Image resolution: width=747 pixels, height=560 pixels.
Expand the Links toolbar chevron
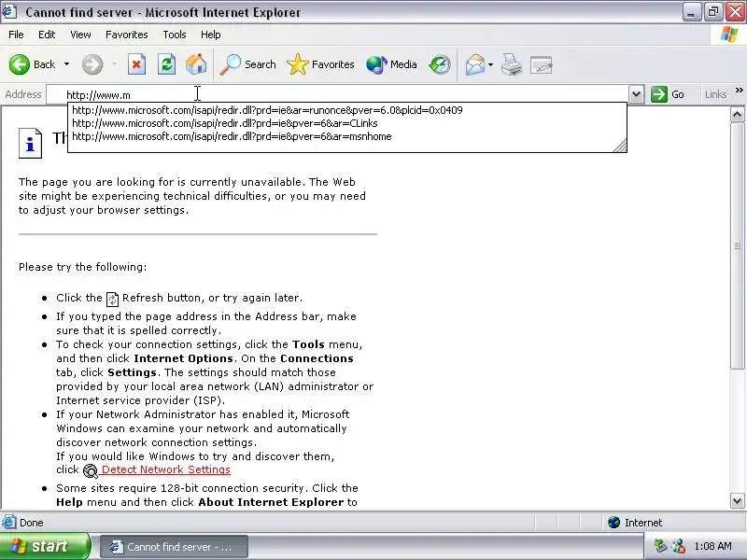[x=739, y=91]
